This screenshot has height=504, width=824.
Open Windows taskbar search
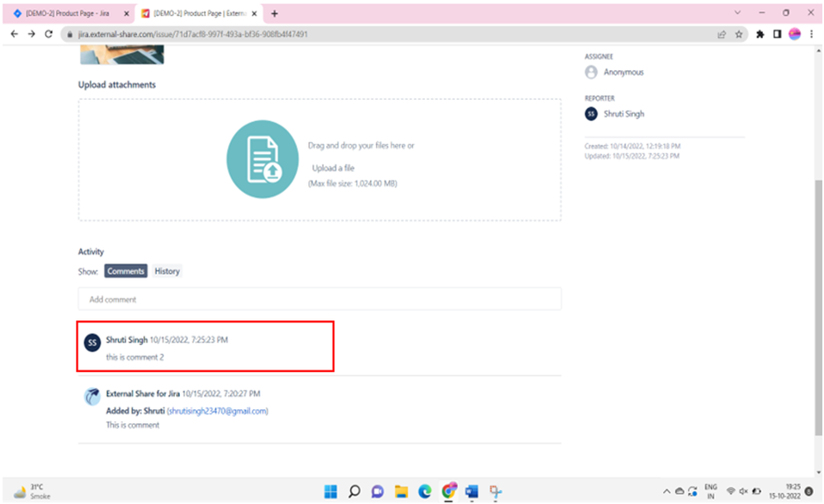point(354,492)
